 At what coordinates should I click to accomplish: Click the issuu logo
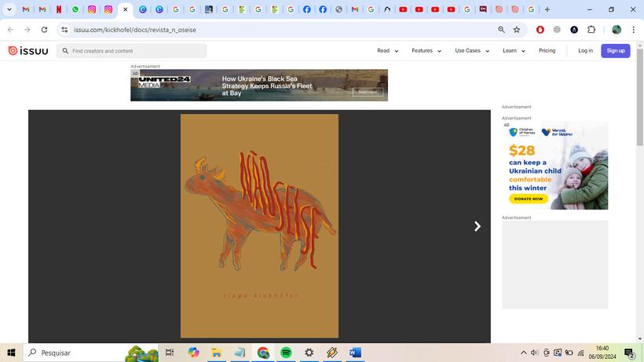[28, 50]
